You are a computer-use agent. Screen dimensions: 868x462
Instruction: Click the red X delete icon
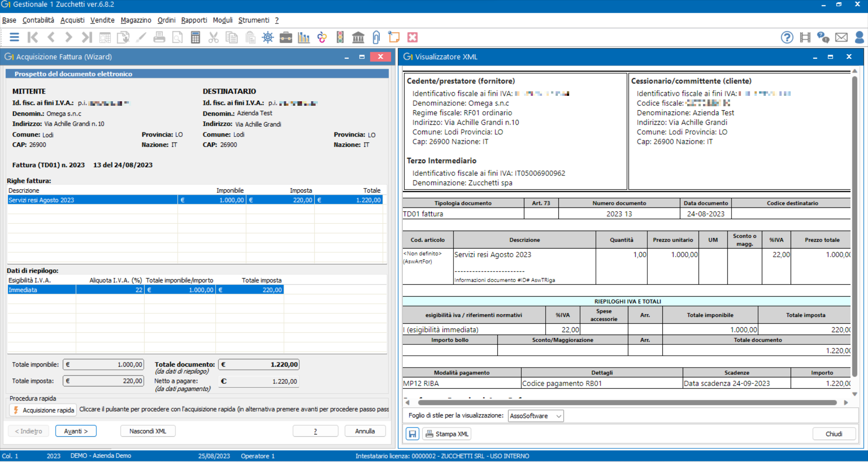point(412,37)
